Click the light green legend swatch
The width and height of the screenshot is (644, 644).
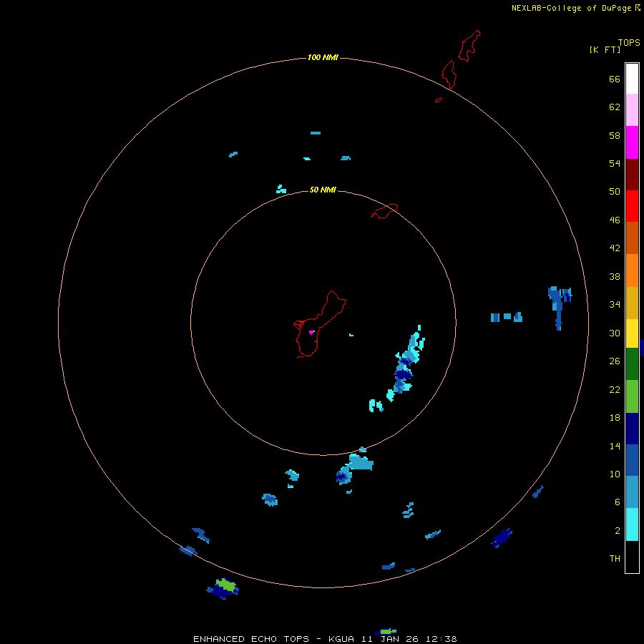[632, 396]
